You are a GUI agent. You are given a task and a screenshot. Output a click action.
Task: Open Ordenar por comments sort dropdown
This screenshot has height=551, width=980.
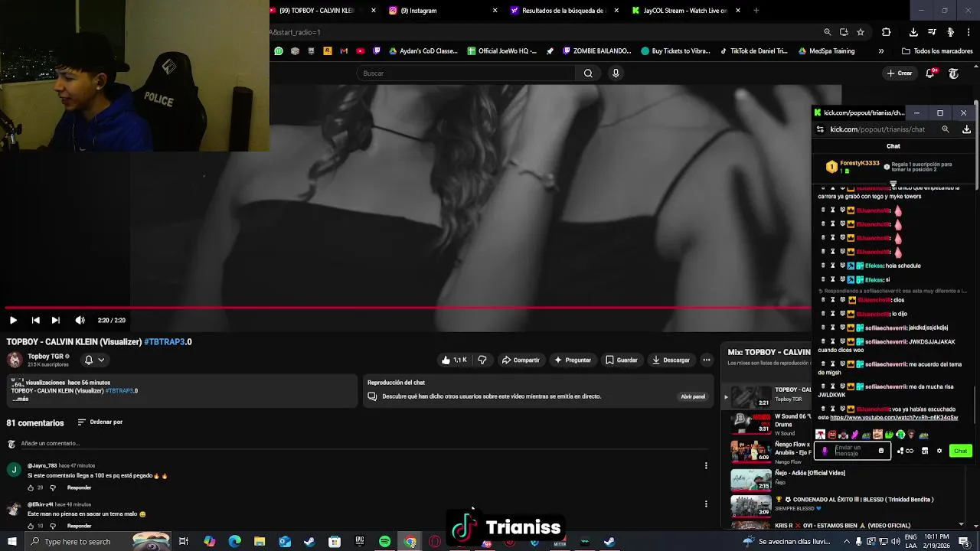(100, 422)
